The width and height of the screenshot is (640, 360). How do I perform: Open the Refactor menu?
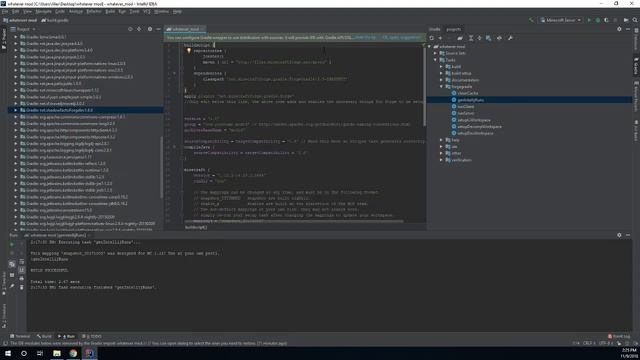pyautogui.click(x=94, y=11)
